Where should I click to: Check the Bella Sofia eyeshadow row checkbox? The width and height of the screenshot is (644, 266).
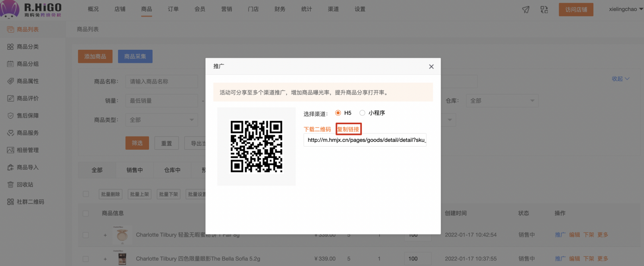tap(86, 259)
